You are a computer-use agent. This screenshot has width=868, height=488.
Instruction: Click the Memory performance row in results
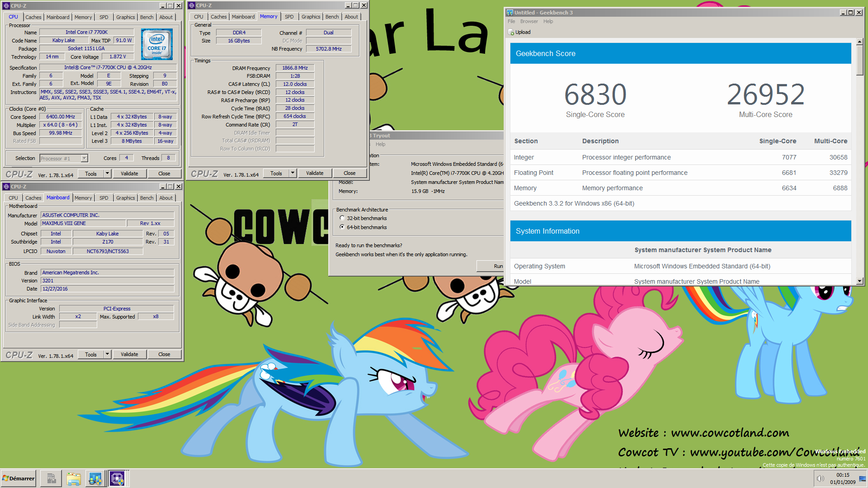point(680,188)
